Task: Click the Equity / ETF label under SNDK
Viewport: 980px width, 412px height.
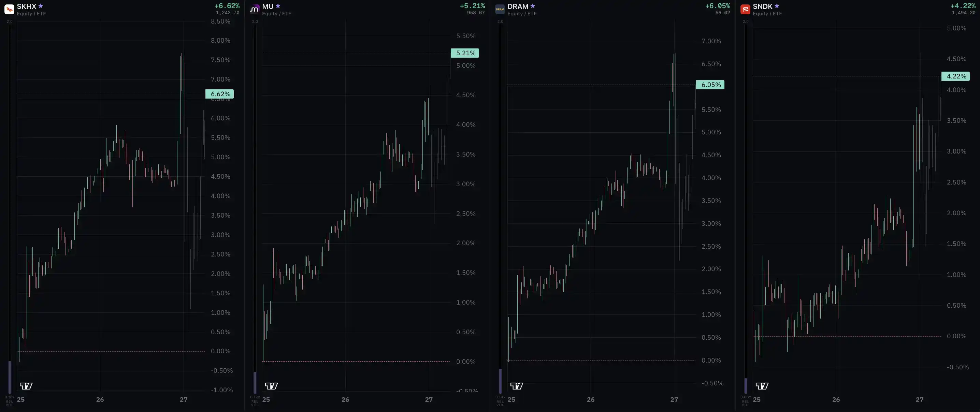Action: [x=767, y=14]
